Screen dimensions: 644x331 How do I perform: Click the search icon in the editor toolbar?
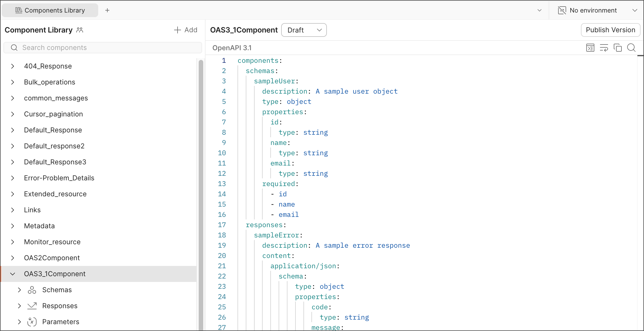pos(631,48)
